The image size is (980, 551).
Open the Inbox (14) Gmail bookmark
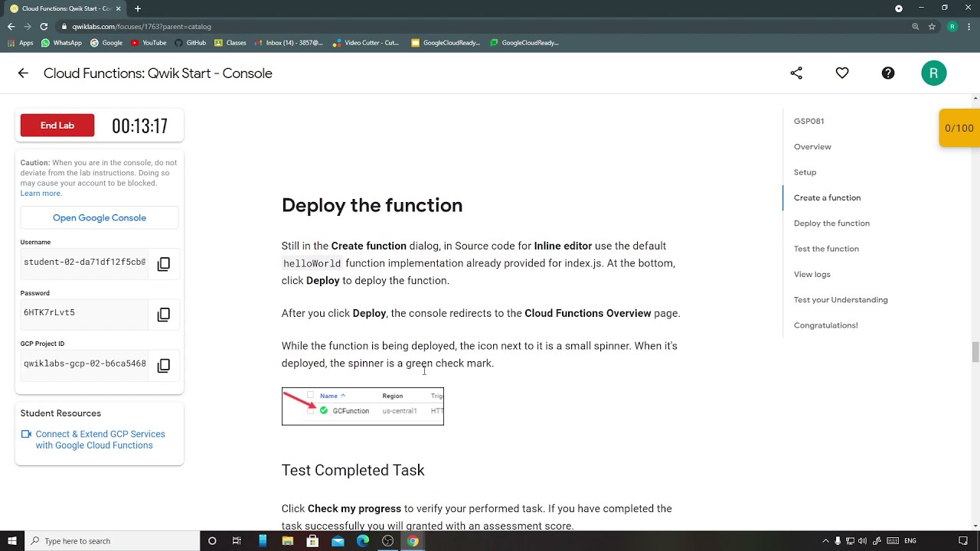coord(289,43)
